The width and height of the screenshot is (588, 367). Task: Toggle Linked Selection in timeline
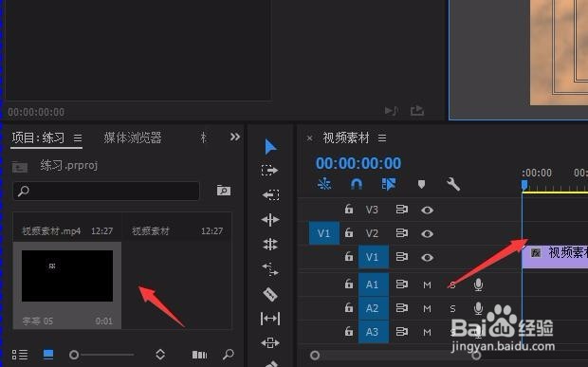coord(389,184)
